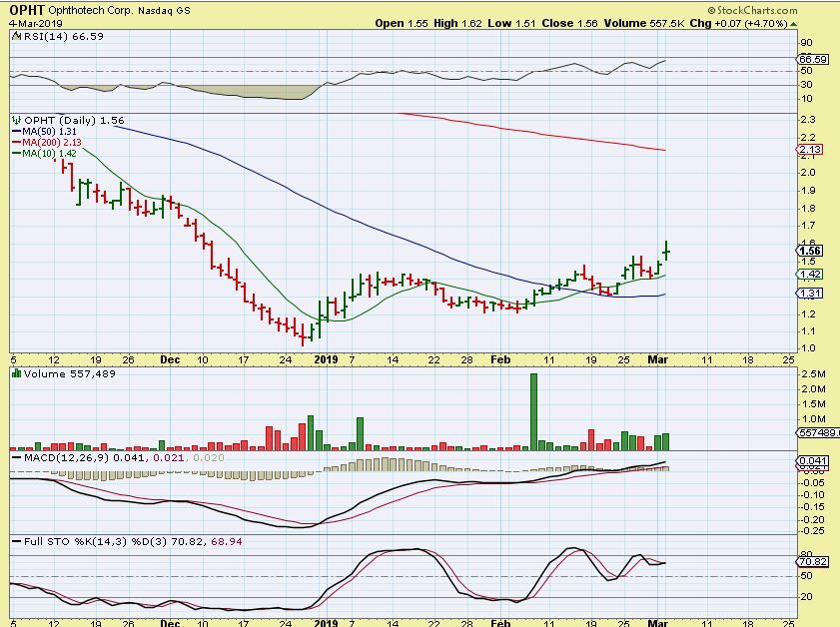Click the Volume 557.5K header value
Image resolution: width=840 pixels, height=627 pixels.
point(644,24)
